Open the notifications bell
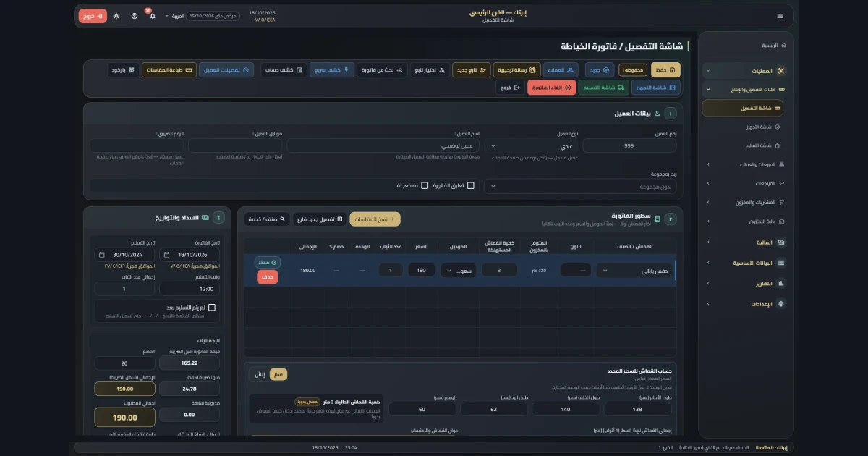Image resolution: width=868 pixels, height=456 pixels. [x=153, y=15]
